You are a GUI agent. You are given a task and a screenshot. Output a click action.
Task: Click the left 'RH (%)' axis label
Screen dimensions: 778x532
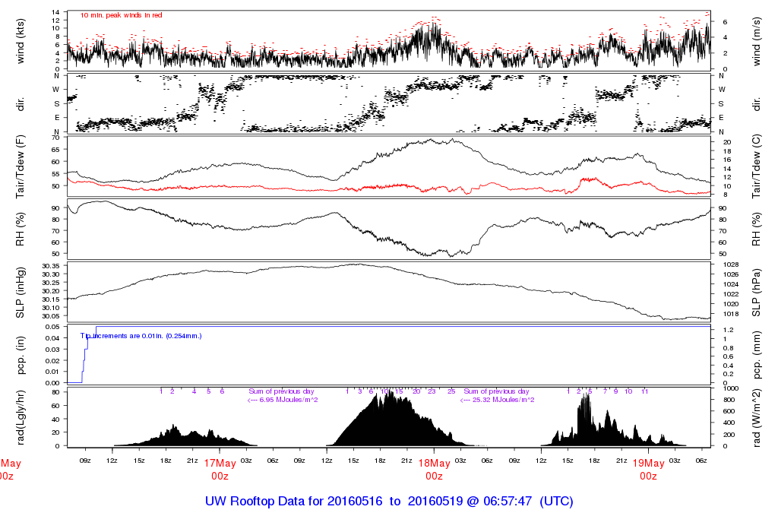[21, 230]
